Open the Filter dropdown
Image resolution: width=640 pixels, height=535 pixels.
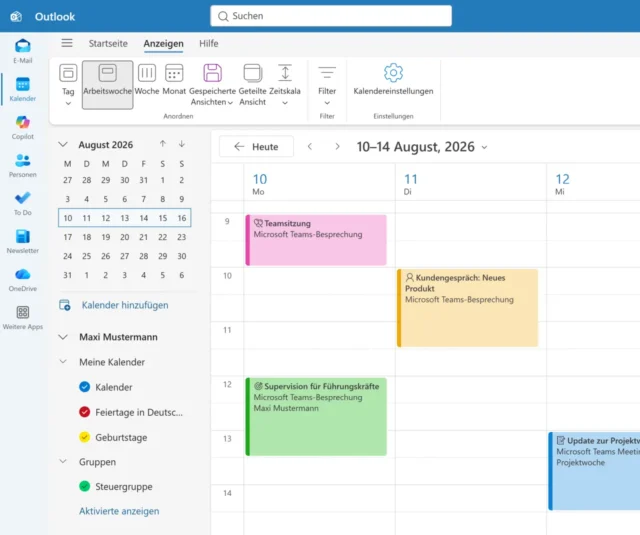[327, 85]
